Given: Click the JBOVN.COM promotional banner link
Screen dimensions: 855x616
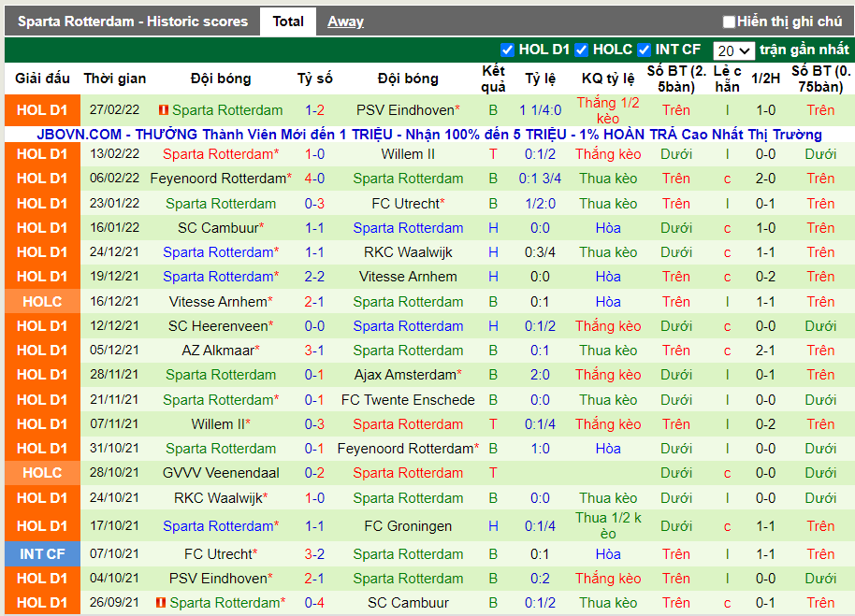Looking at the screenshot, I should pyautogui.click(x=429, y=135).
